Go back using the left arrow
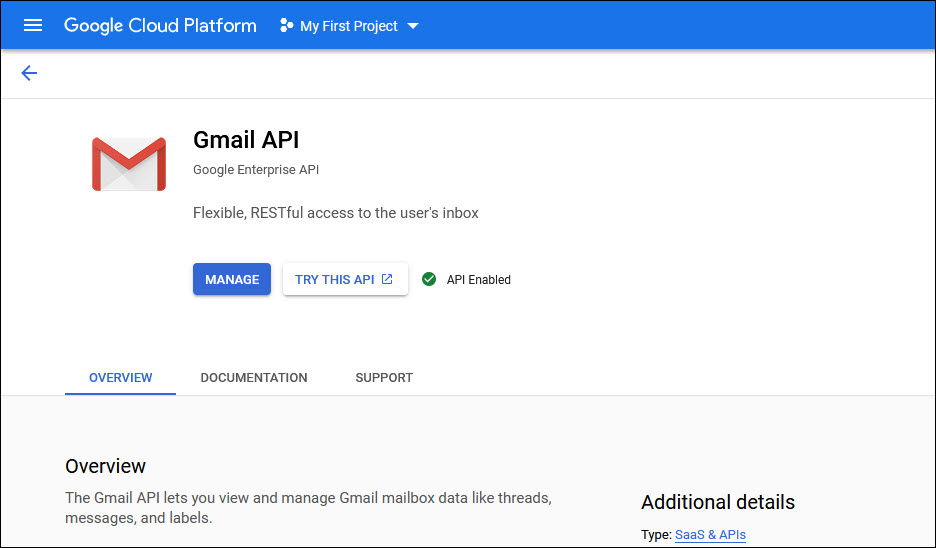 tap(29, 73)
